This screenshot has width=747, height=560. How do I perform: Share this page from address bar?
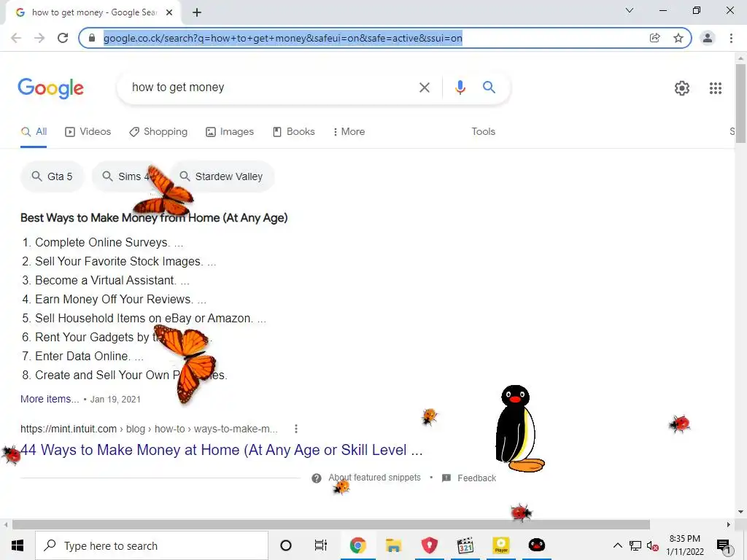[x=654, y=38]
